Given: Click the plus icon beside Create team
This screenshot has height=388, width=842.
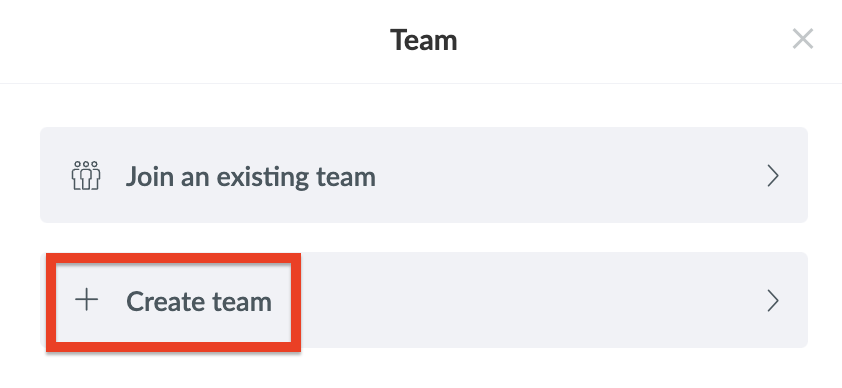Looking at the screenshot, I should [x=86, y=299].
